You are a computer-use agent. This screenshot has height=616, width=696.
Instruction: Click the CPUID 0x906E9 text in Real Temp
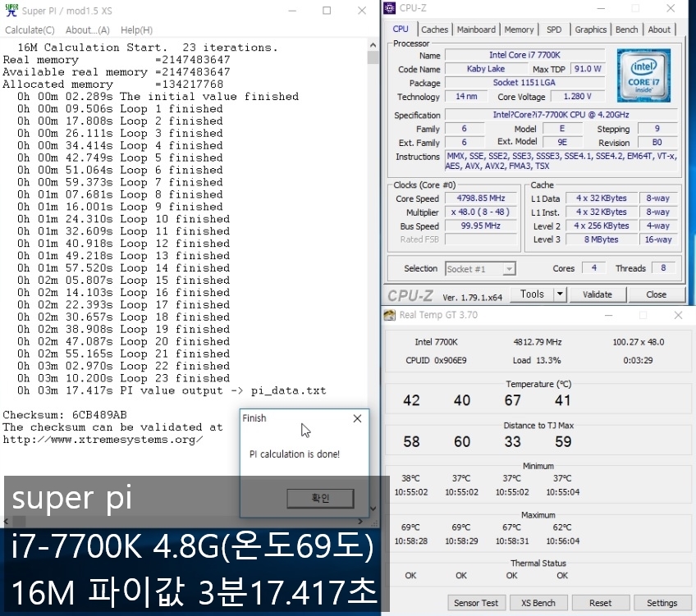436,360
